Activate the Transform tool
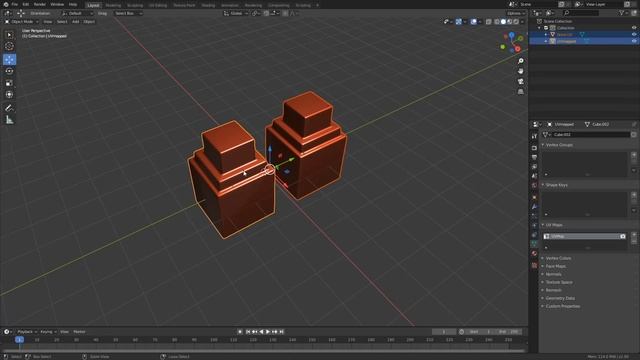Image resolution: width=640 pixels, height=360 pixels. (x=9, y=95)
